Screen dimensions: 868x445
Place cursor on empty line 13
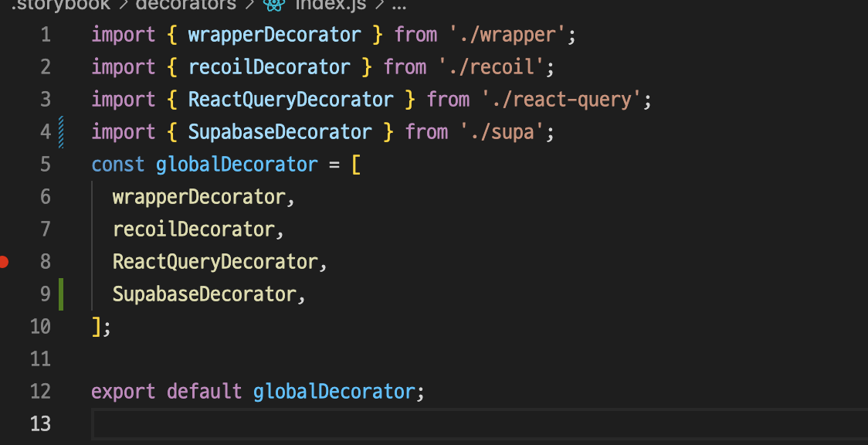(x=480, y=424)
